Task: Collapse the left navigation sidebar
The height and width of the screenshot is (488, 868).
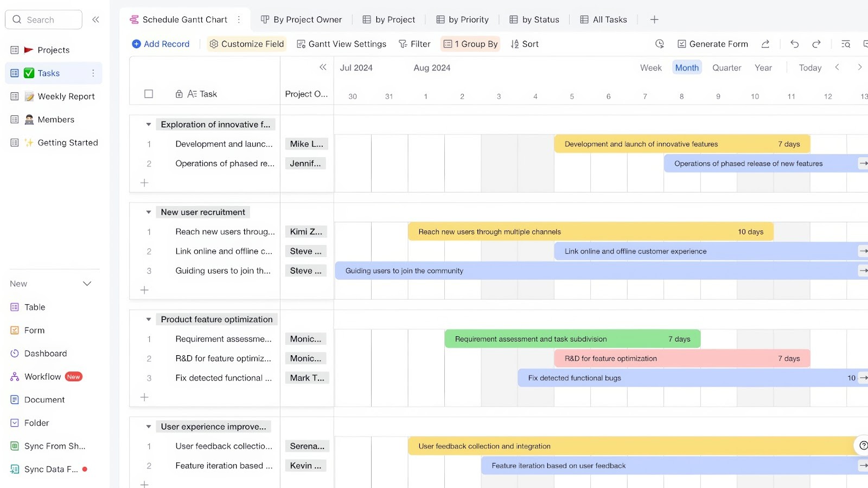Action: coord(95,19)
